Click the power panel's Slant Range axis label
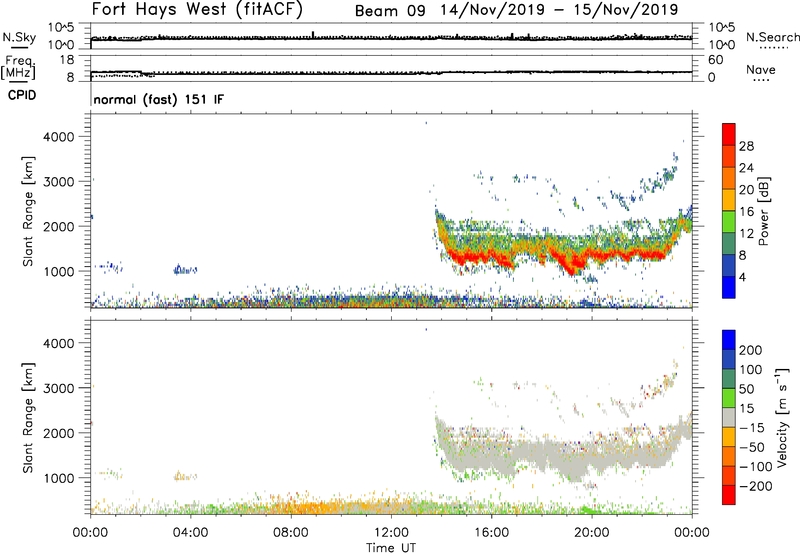Screen dimensions: 800x554 [x=28, y=211]
